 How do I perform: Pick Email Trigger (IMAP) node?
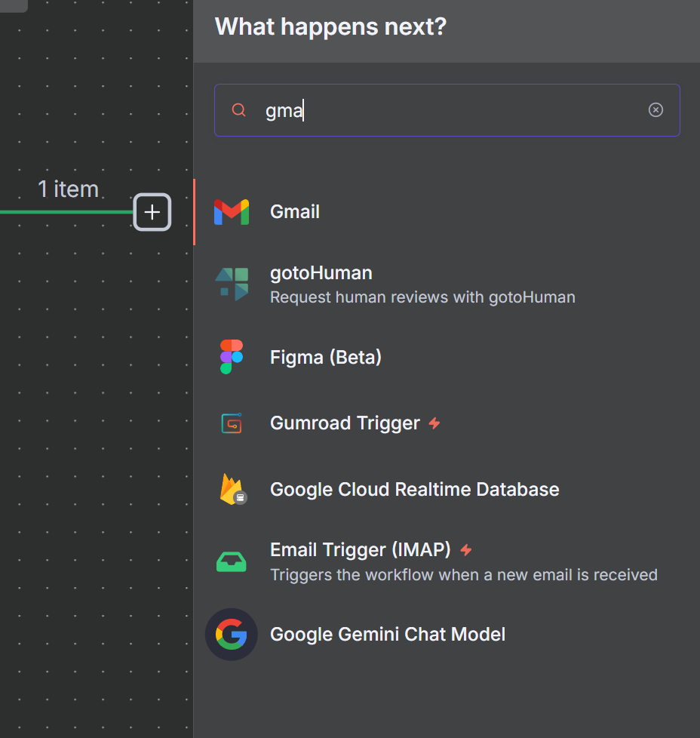pos(447,561)
